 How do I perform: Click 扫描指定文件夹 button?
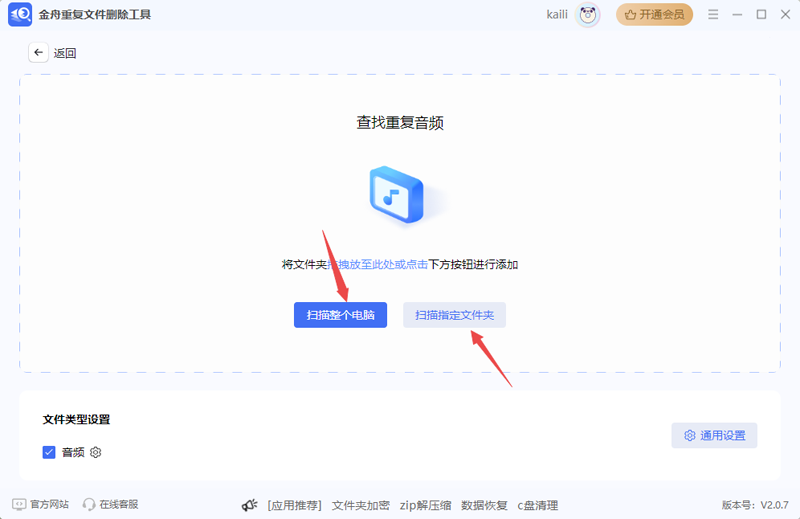(x=454, y=315)
